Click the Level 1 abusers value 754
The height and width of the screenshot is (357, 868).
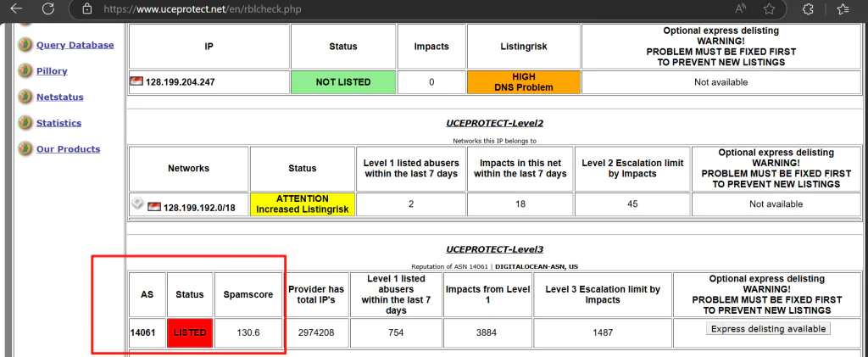click(396, 333)
